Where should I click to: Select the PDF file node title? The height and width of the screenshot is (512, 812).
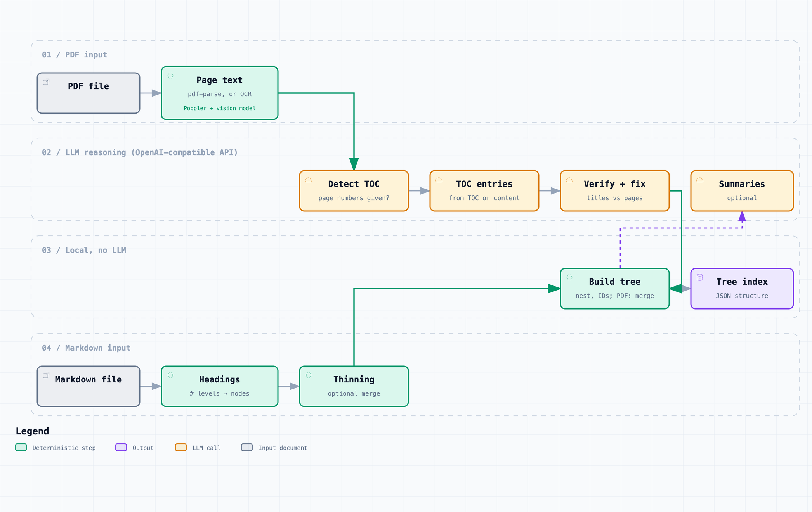(x=88, y=86)
